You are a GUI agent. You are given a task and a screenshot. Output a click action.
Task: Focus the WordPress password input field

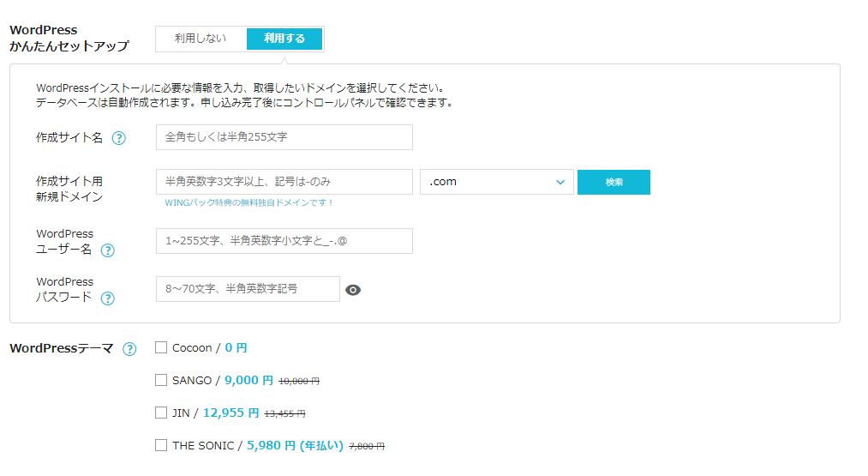pyautogui.click(x=248, y=289)
